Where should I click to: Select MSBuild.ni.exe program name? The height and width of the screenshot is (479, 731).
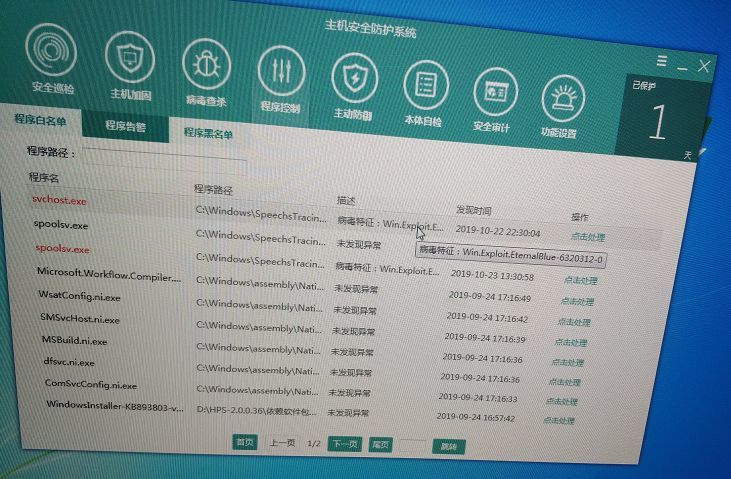[x=75, y=340]
